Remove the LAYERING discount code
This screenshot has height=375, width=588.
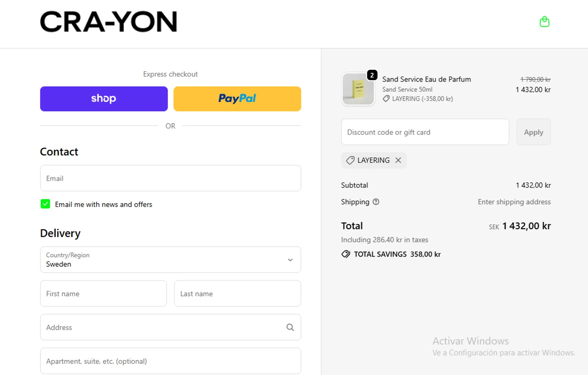pos(398,160)
